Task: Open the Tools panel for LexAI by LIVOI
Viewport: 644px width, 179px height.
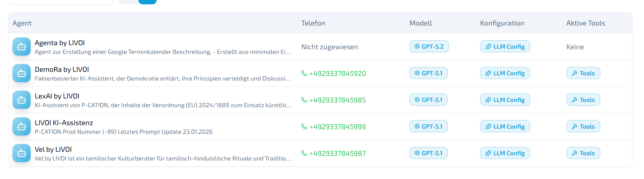Action: [x=583, y=100]
